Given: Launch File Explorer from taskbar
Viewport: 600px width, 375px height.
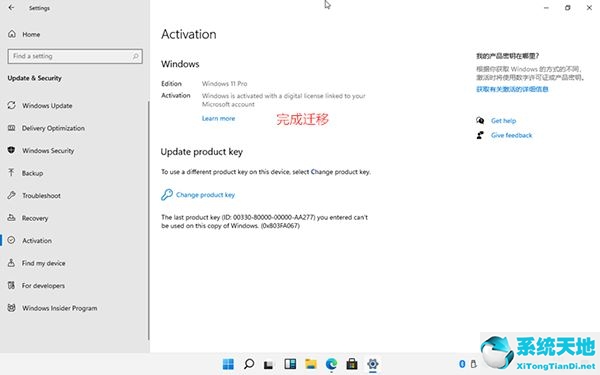Looking at the screenshot, I should click(x=311, y=364).
